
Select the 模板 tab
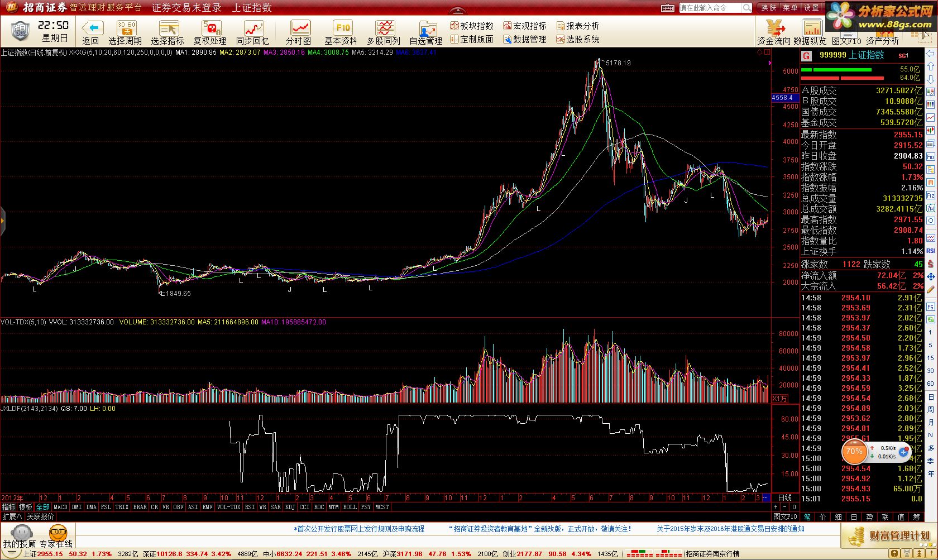pyautogui.click(x=26, y=507)
